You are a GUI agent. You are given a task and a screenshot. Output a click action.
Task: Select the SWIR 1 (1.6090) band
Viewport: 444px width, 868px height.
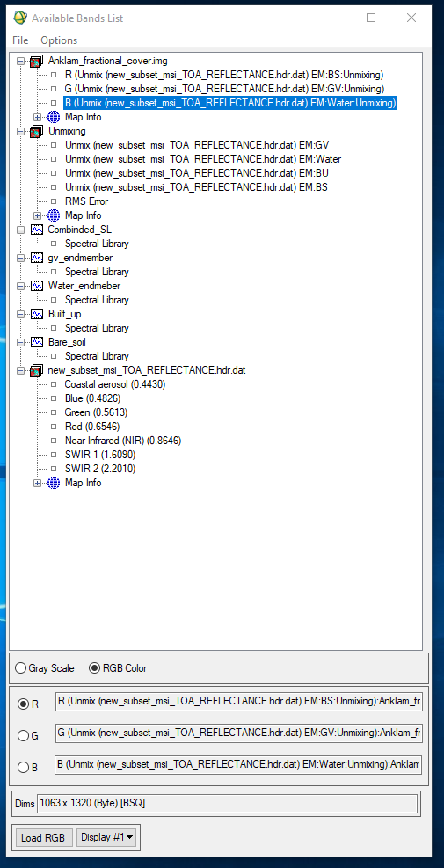pyautogui.click(x=100, y=455)
